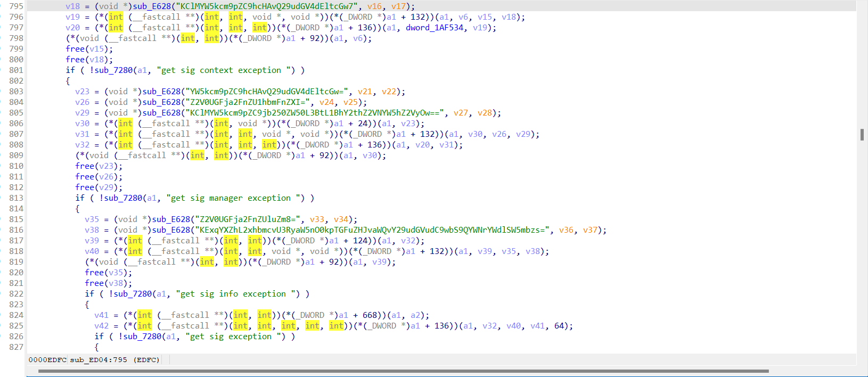Click variable v20 at the start of line 797
868x377 pixels.
click(x=72, y=28)
